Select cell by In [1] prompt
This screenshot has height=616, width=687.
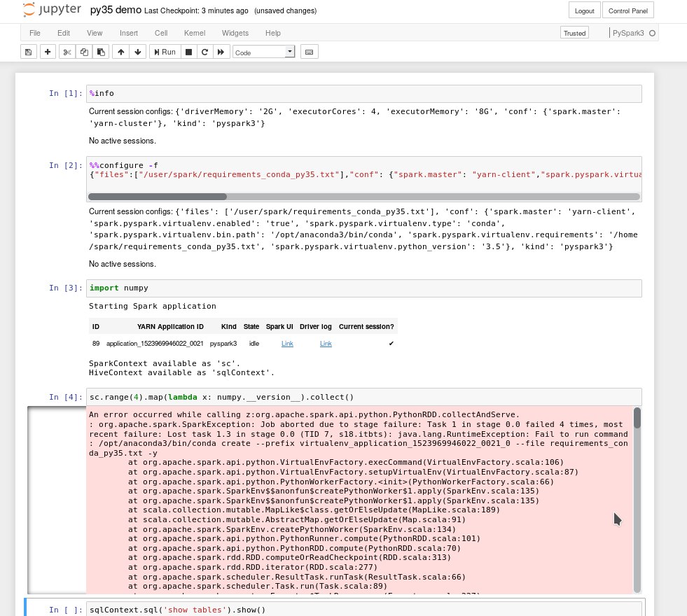[66, 93]
